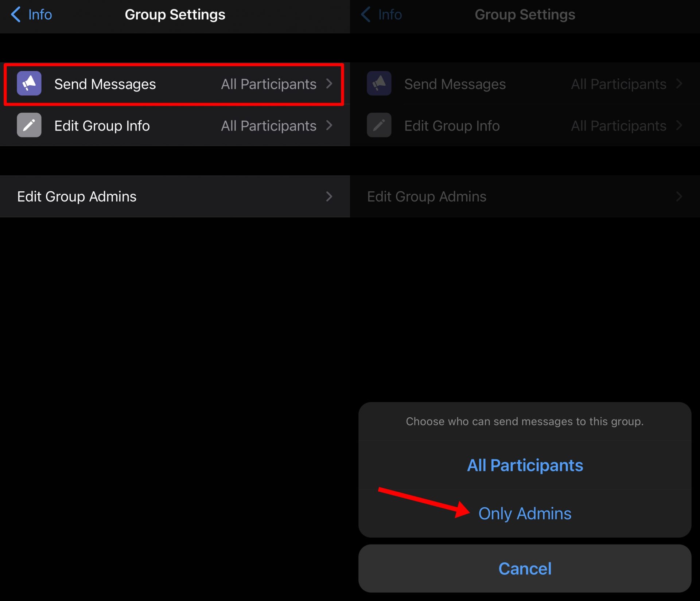This screenshot has width=700, height=601.
Task: Tap the pencil icon beside Edit Group Info
Action: [29, 125]
